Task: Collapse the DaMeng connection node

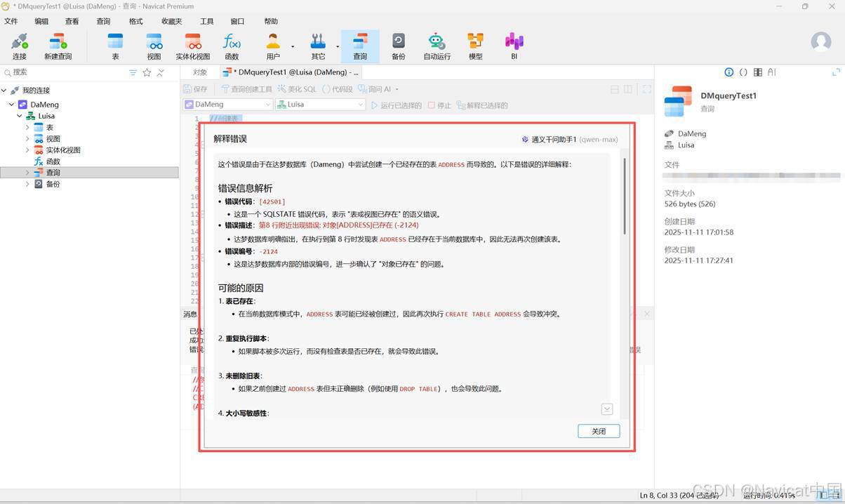Action: (12, 105)
